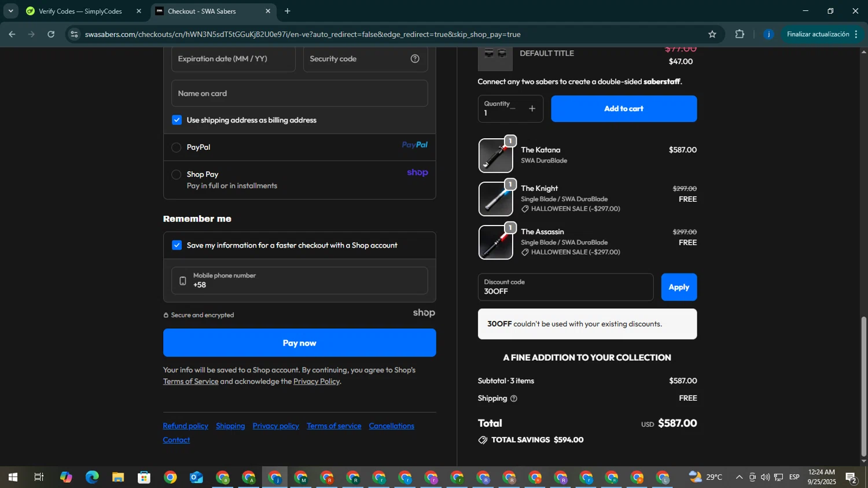
Task: Click The Assassin product thumbnail
Action: pyautogui.click(x=495, y=242)
